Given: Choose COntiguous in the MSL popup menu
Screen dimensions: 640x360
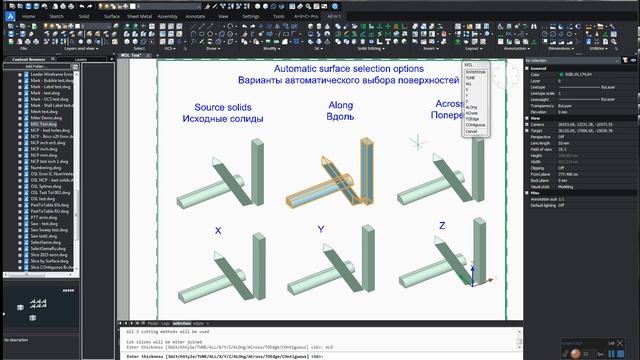Looking at the screenshot, I should pyautogui.click(x=475, y=125).
